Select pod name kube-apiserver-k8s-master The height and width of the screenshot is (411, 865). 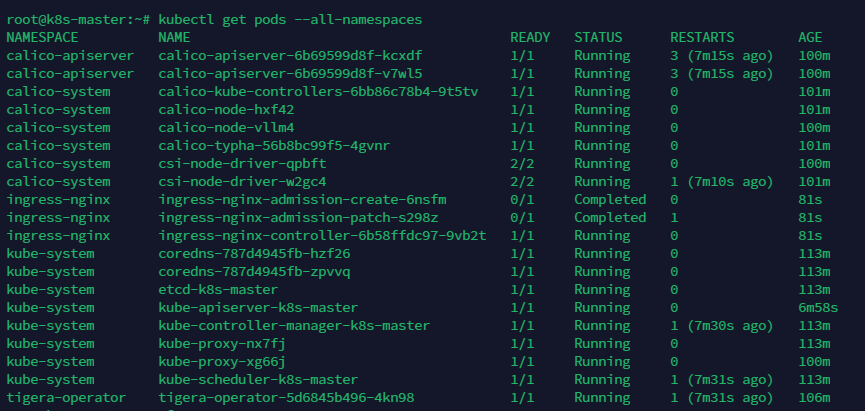(x=258, y=308)
